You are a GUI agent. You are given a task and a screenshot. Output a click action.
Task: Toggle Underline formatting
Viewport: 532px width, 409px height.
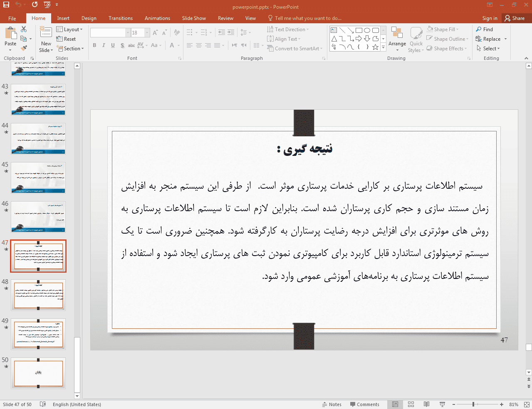(x=113, y=45)
